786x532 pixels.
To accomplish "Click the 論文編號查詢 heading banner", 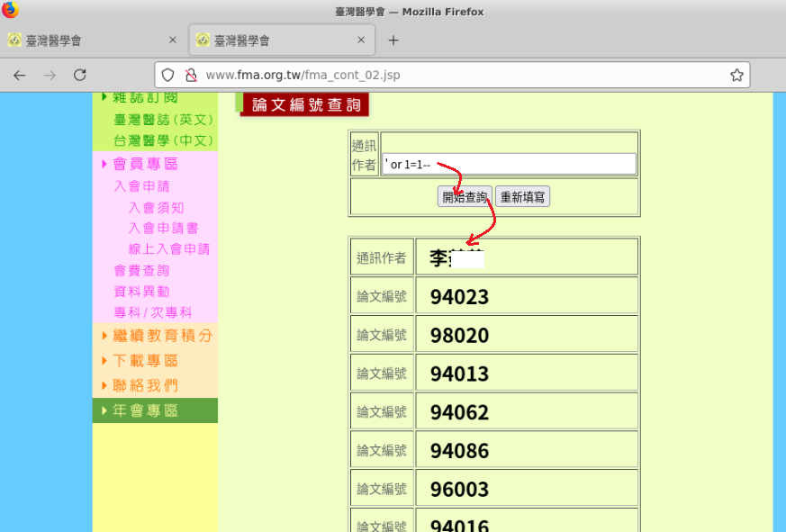I will point(303,104).
